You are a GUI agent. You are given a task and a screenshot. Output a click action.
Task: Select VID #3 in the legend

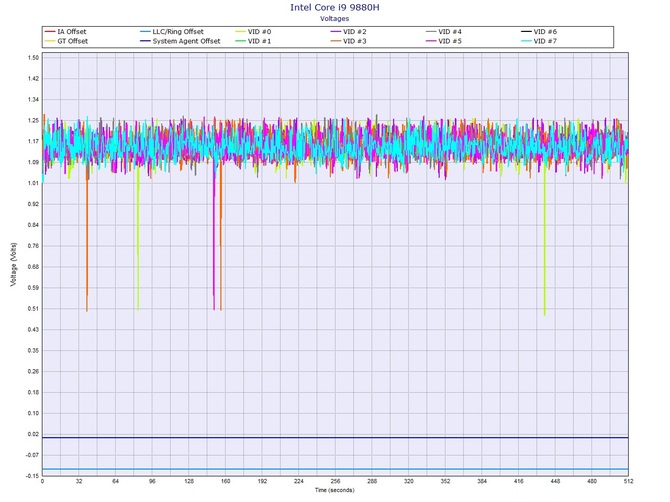348,41
